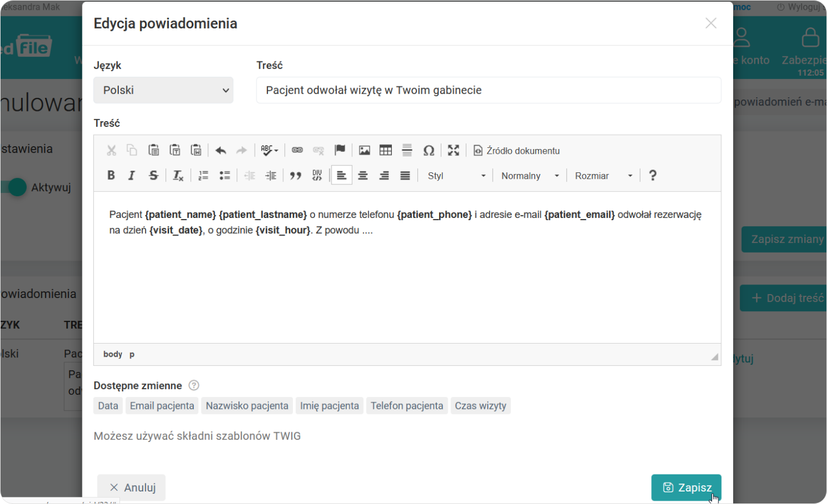
Task: Insert the Telefon pacjenta variable
Action: 407,406
